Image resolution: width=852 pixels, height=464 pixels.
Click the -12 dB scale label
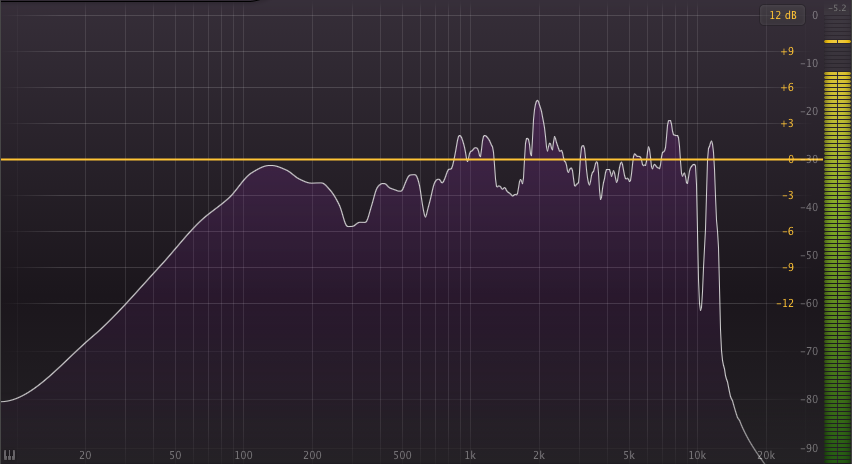point(785,303)
